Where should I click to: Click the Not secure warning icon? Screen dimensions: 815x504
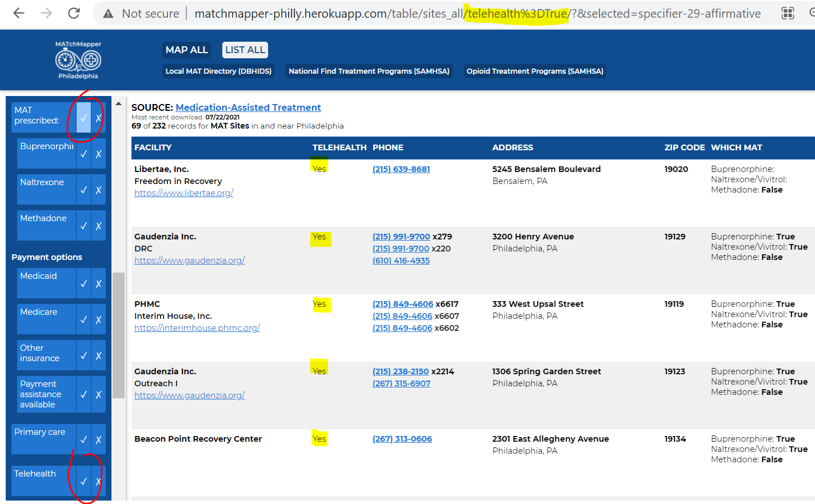click(x=108, y=14)
